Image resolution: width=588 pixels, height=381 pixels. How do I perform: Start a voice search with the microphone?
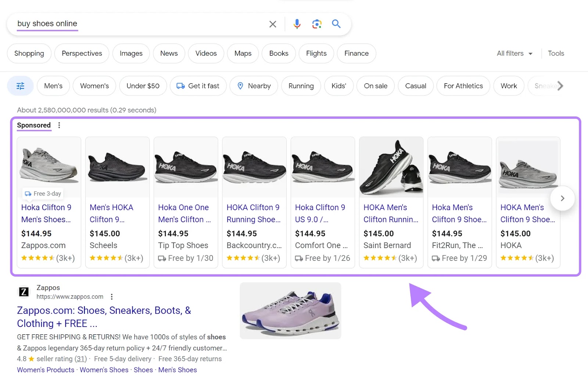296,24
